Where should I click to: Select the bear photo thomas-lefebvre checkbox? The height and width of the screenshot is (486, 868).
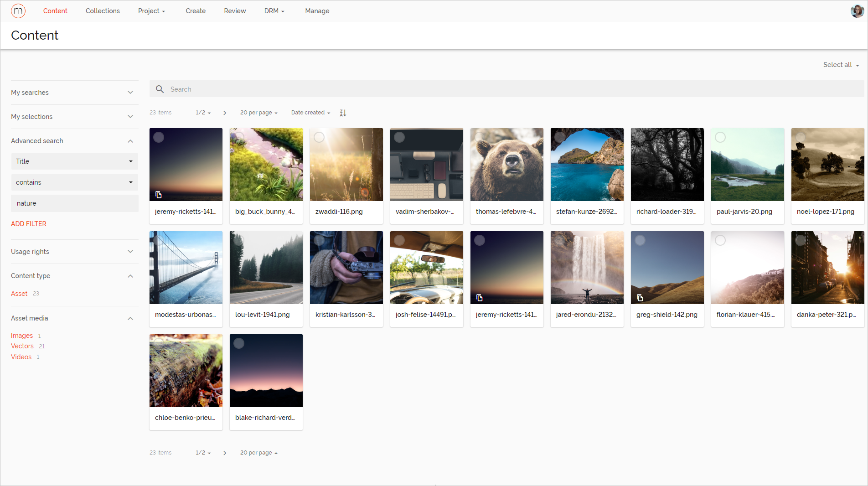pos(479,137)
